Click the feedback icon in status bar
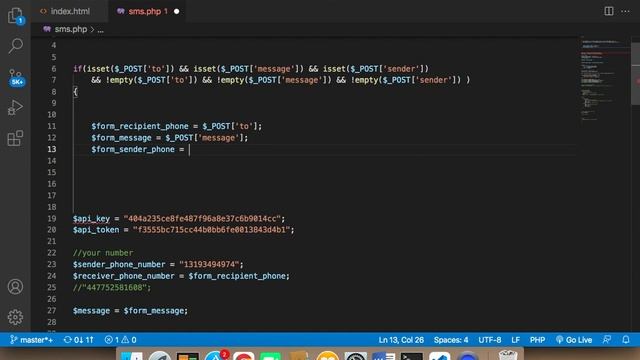 pyautogui.click(x=607, y=340)
